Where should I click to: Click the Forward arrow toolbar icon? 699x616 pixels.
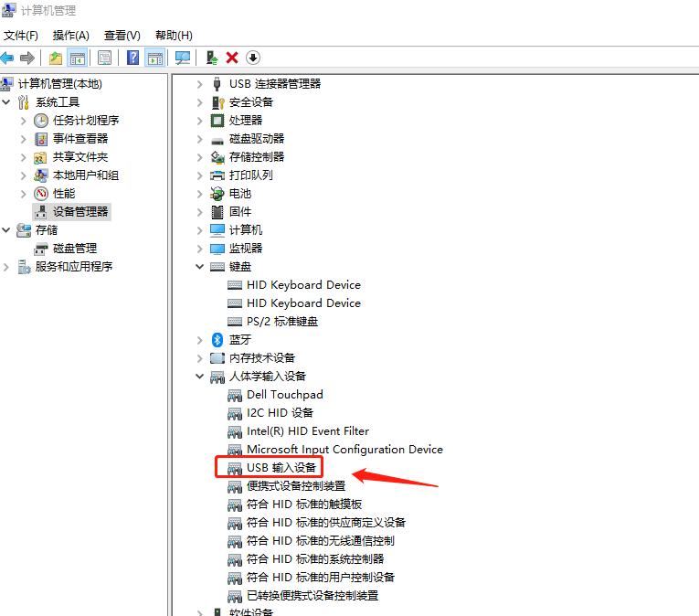point(27,58)
